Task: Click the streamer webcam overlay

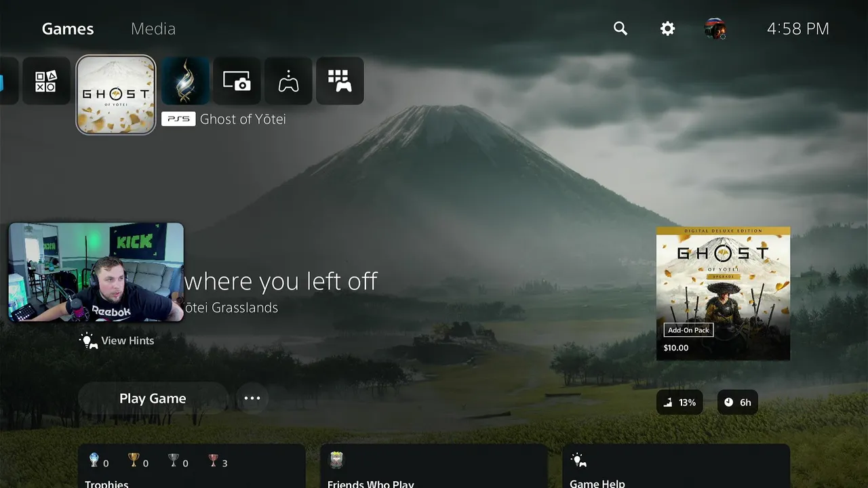Action: coord(96,272)
